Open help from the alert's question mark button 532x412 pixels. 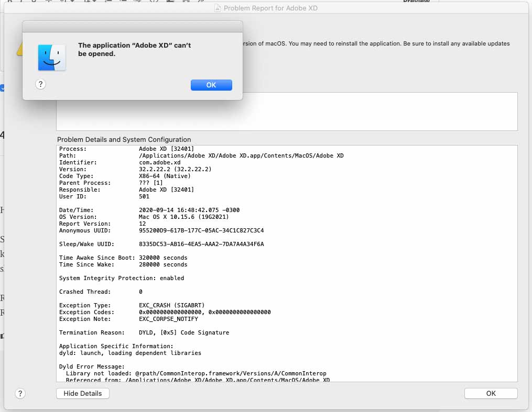coord(40,84)
